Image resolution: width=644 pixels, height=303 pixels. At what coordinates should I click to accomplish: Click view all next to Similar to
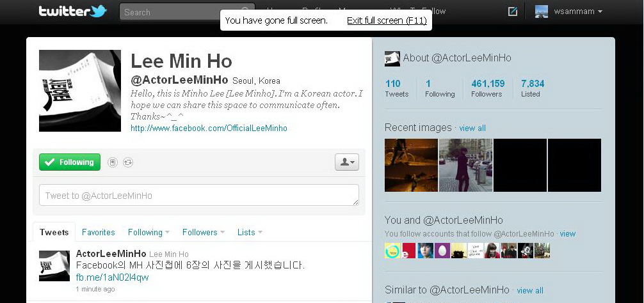click(530, 291)
